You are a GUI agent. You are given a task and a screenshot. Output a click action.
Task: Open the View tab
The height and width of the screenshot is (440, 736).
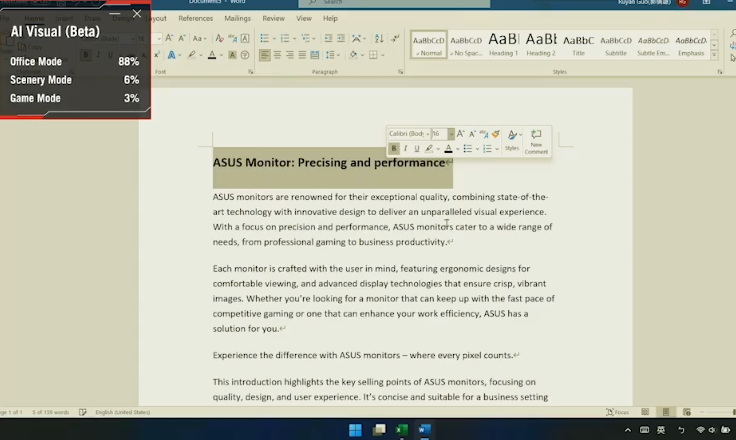point(304,18)
